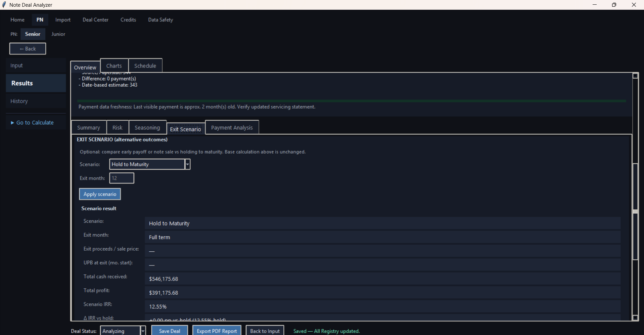Image resolution: width=644 pixels, height=335 pixels.
Task: Open the Seasoning sub-tab
Action: [147, 128]
